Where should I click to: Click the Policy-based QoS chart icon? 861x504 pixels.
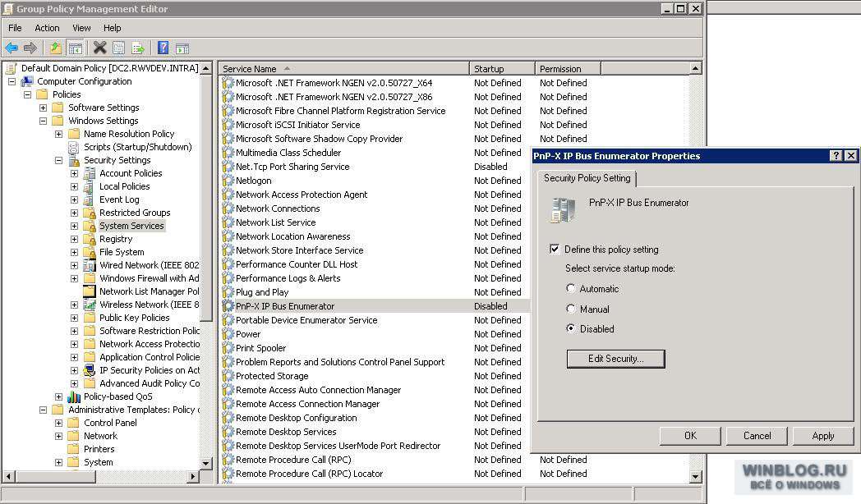74,397
